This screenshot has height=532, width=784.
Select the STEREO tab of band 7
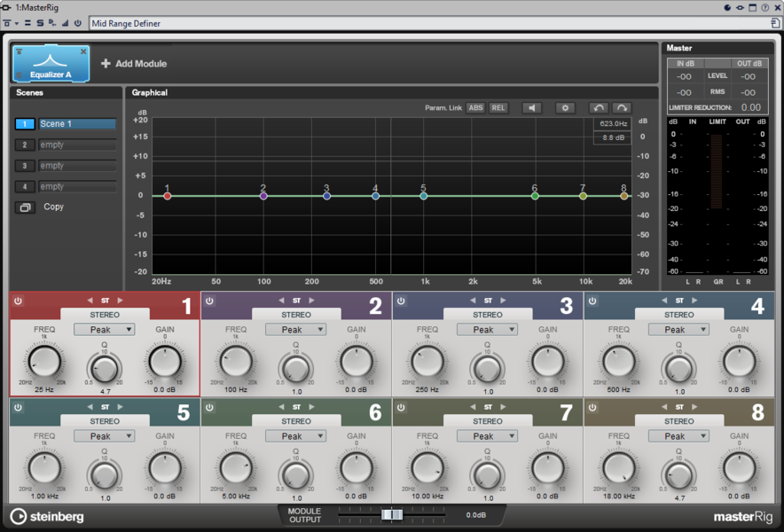pos(488,421)
